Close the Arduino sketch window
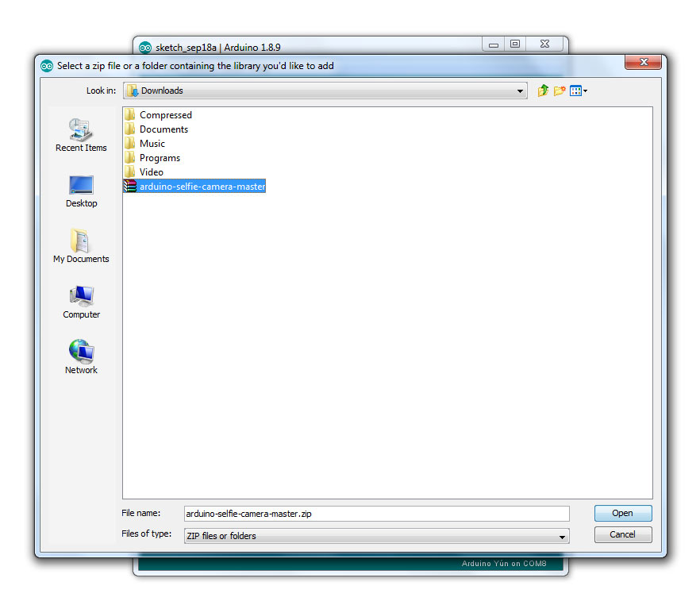The height and width of the screenshot is (605, 700). click(544, 44)
